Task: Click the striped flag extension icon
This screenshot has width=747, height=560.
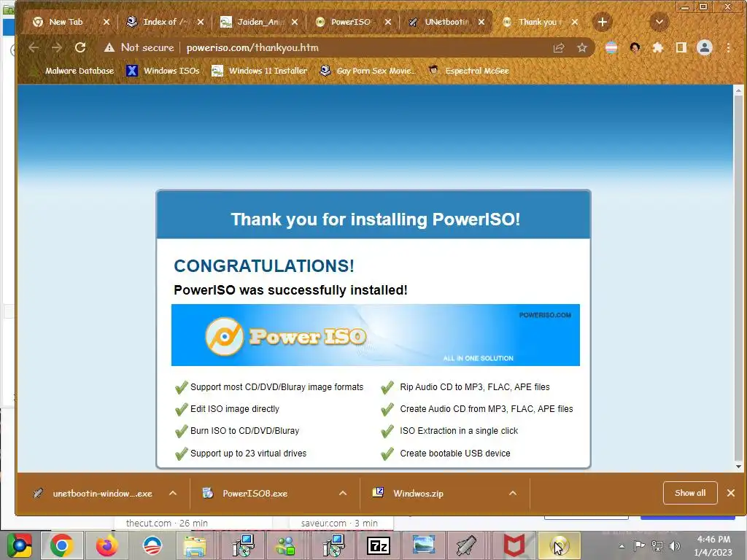Action: [x=611, y=47]
